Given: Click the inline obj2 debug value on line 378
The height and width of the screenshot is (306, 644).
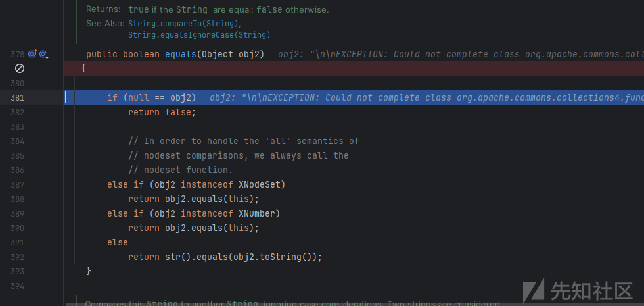Looking at the screenshot, I should [x=461, y=54].
